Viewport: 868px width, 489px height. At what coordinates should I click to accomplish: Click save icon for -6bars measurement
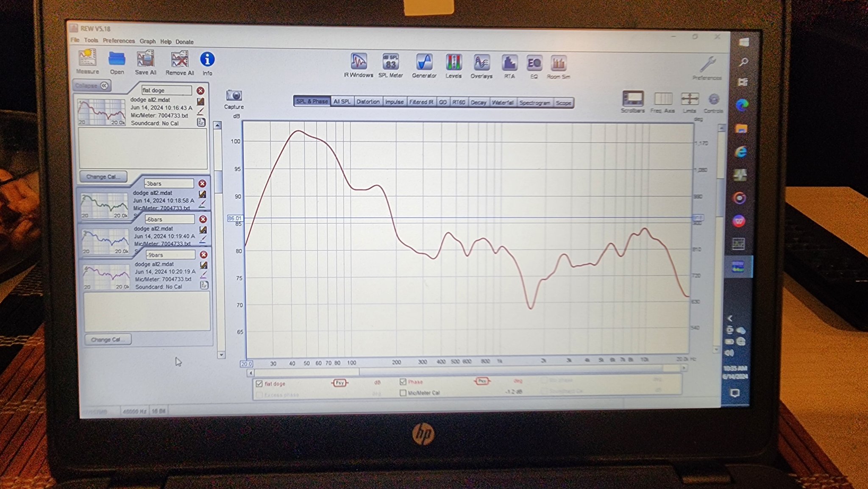(203, 230)
